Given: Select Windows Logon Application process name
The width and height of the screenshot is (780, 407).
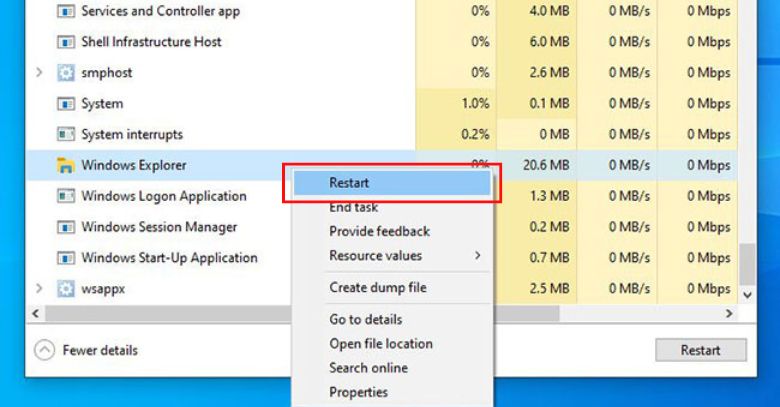Looking at the screenshot, I should click(164, 196).
